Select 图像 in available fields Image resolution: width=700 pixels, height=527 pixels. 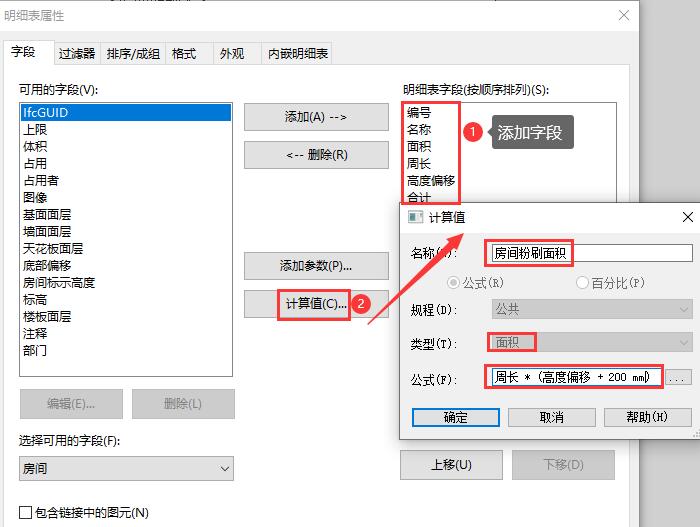tap(126, 197)
